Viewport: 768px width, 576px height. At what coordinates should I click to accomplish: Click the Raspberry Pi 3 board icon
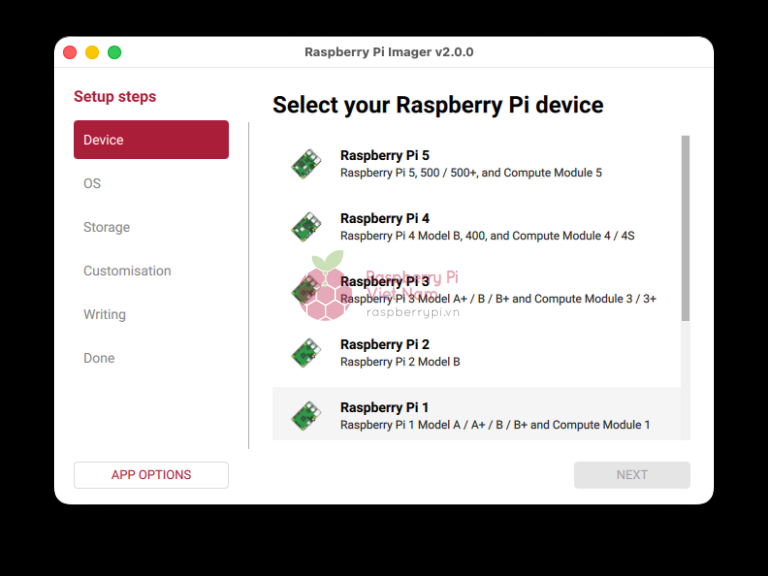coord(306,290)
